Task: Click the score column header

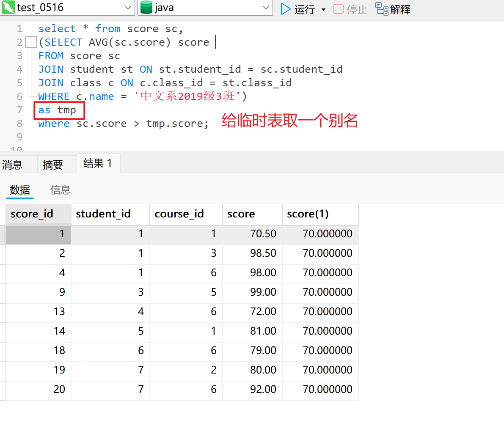Action: tap(252, 214)
